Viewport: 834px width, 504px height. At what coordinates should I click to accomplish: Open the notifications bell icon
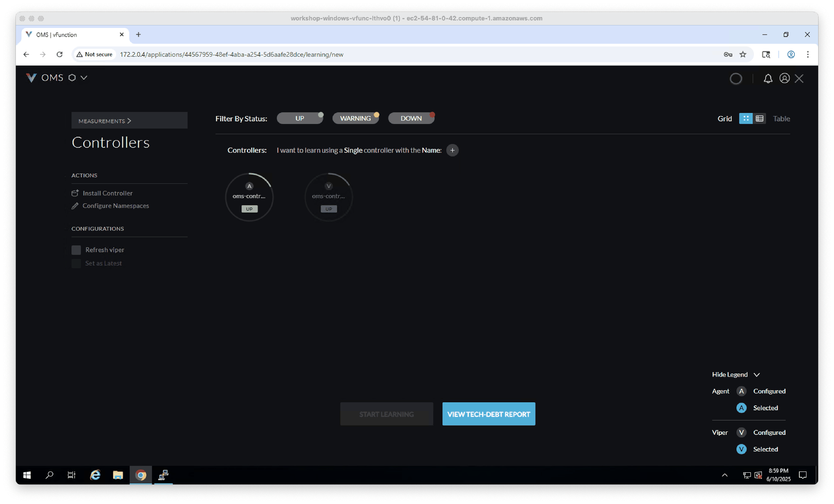[768, 78]
